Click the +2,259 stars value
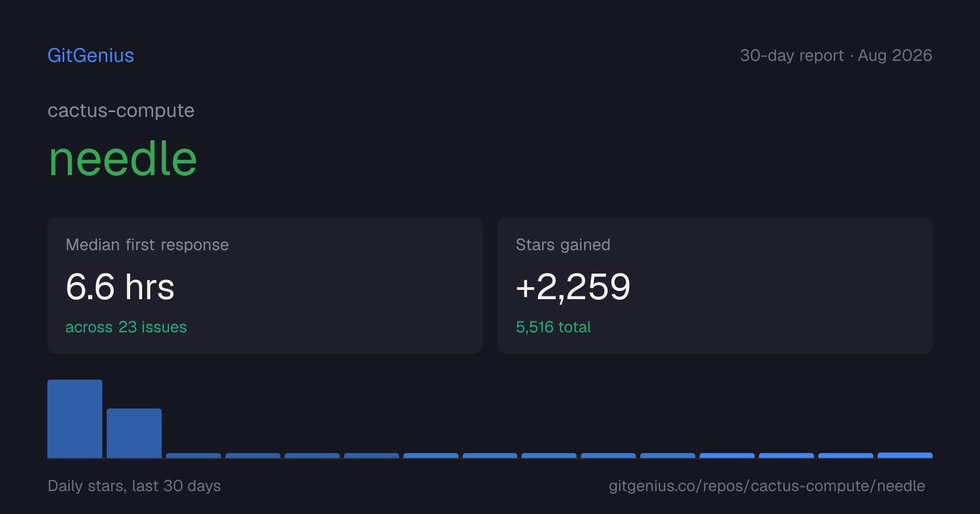Image resolution: width=980 pixels, height=514 pixels. coord(573,287)
